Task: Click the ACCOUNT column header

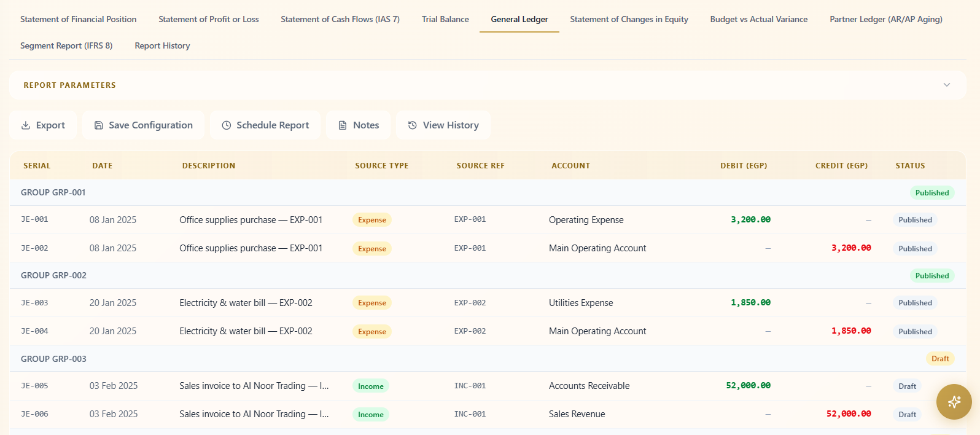Action: point(570,166)
